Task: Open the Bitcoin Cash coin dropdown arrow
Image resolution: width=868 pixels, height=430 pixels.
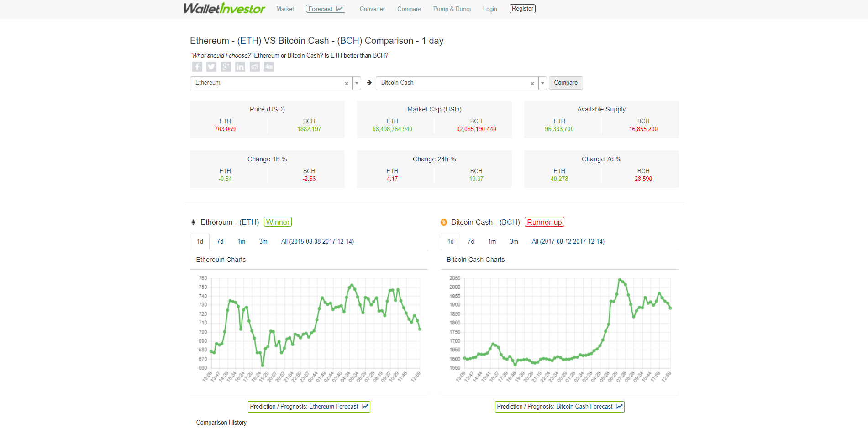Action: 543,83
